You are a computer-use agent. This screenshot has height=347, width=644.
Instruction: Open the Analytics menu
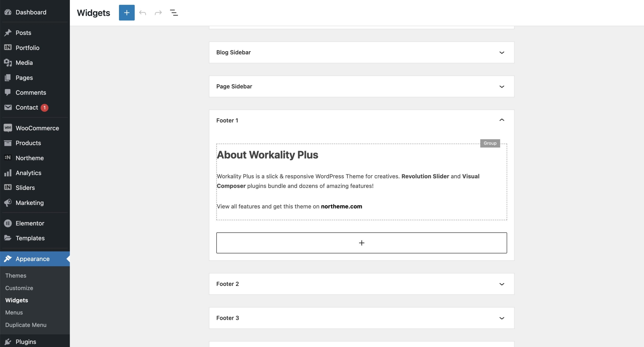(x=28, y=173)
